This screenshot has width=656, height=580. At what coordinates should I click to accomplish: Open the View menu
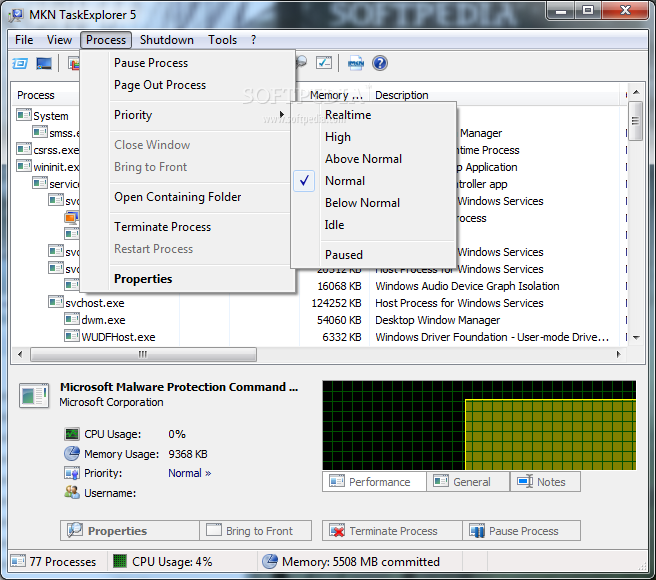(59, 40)
